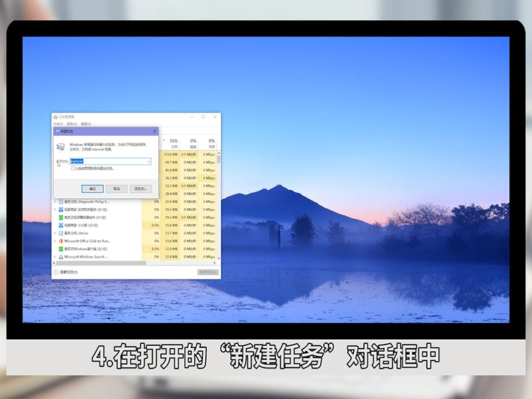
Task: Select the 45.4 MB memory cell
Action: click(x=172, y=170)
